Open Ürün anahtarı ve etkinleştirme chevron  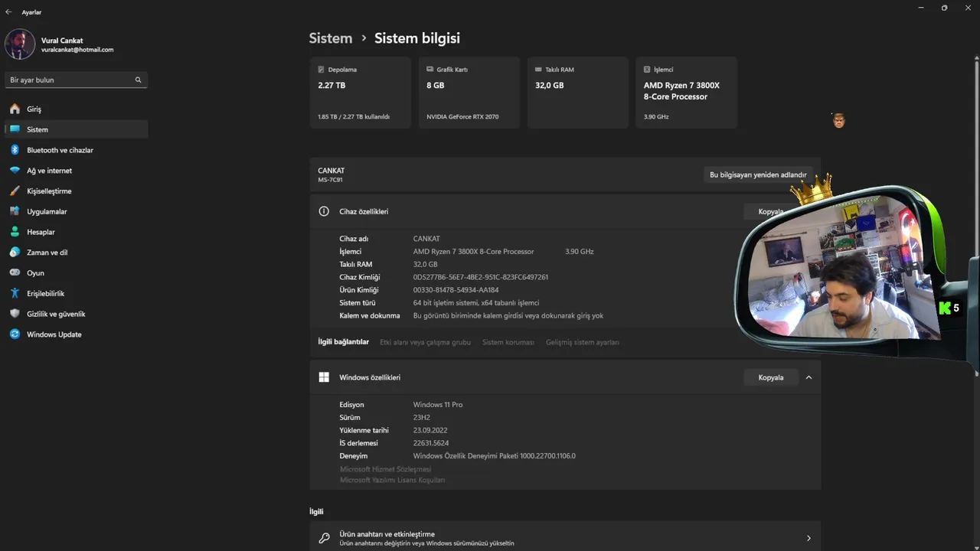pos(808,539)
